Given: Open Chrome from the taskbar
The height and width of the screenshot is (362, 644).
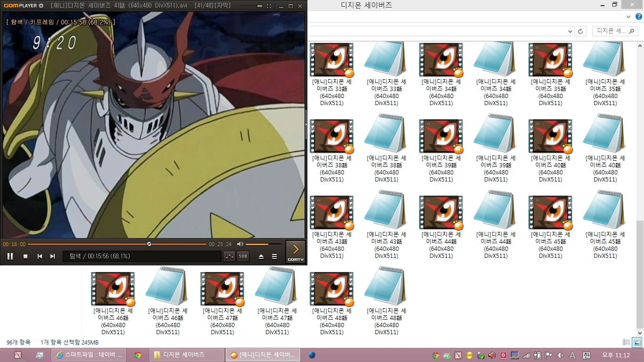Looking at the screenshot, I should [138, 355].
